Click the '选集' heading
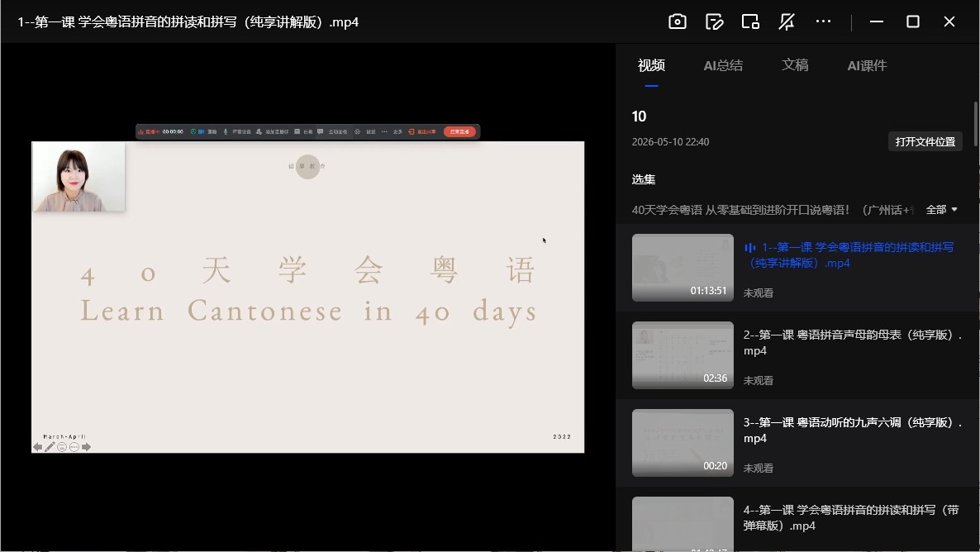 coord(643,179)
